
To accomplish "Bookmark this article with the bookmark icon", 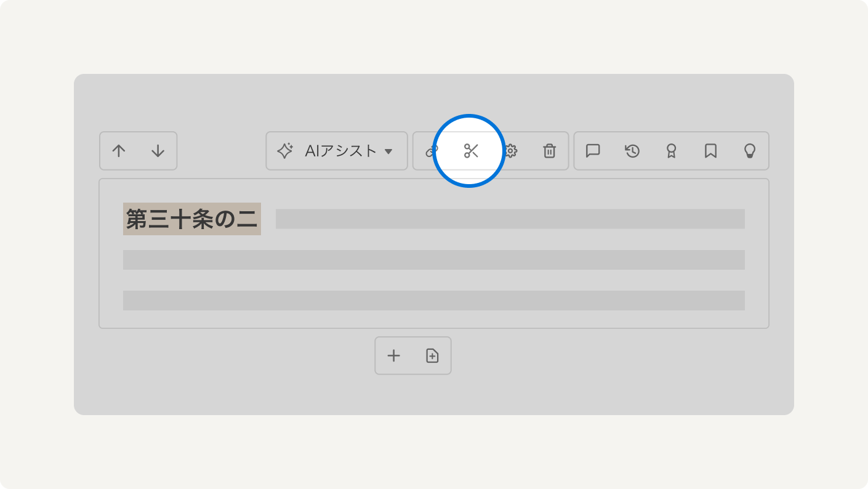I will tap(710, 151).
